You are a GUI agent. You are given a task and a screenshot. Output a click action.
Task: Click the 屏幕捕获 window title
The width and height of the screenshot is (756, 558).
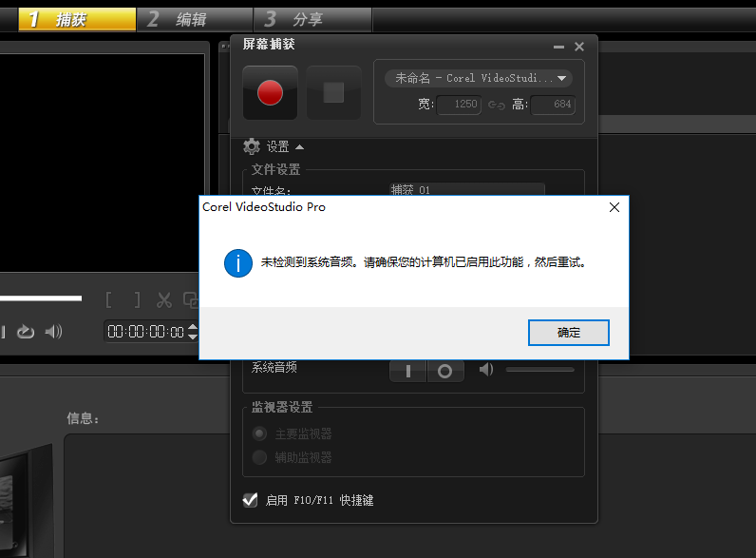point(269,45)
